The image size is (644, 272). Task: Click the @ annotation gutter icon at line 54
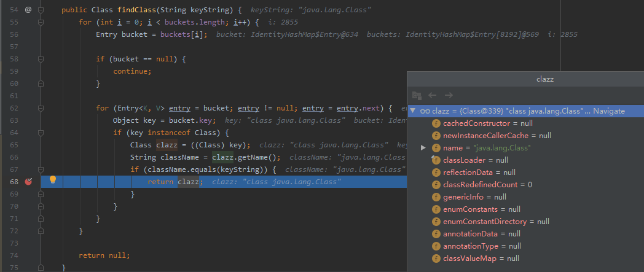click(x=28, y=9)
